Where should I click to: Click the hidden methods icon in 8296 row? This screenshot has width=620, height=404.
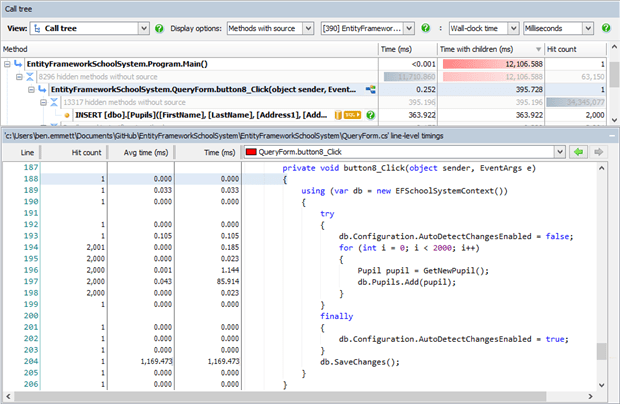coord(30,77)
